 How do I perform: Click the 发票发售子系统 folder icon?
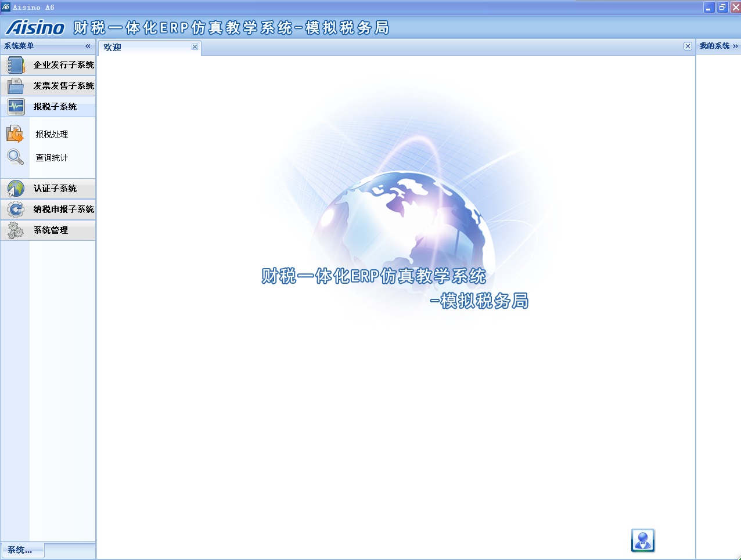tap(16, 86)
